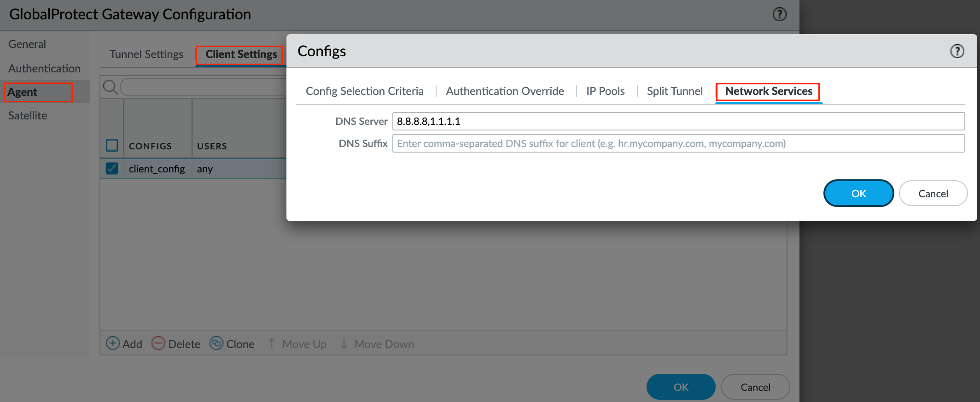
Task: Switch to Split Tunnel tab
Action: pos(675,91)
